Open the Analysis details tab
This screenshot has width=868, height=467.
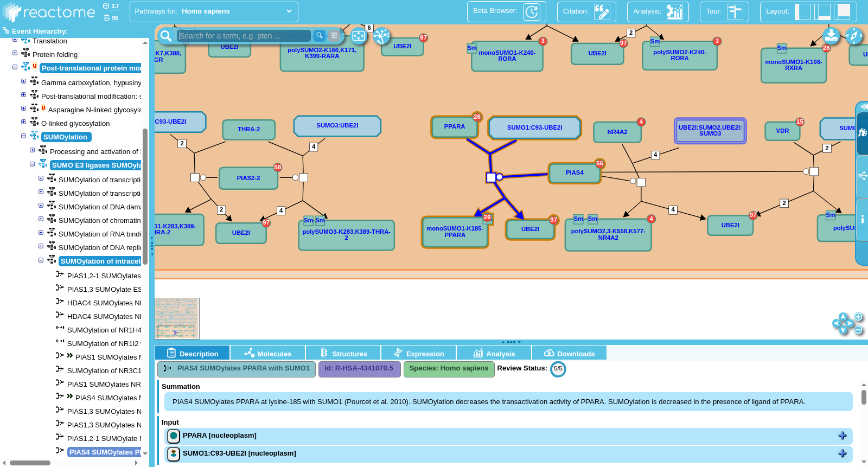click(x=494, y=353)
